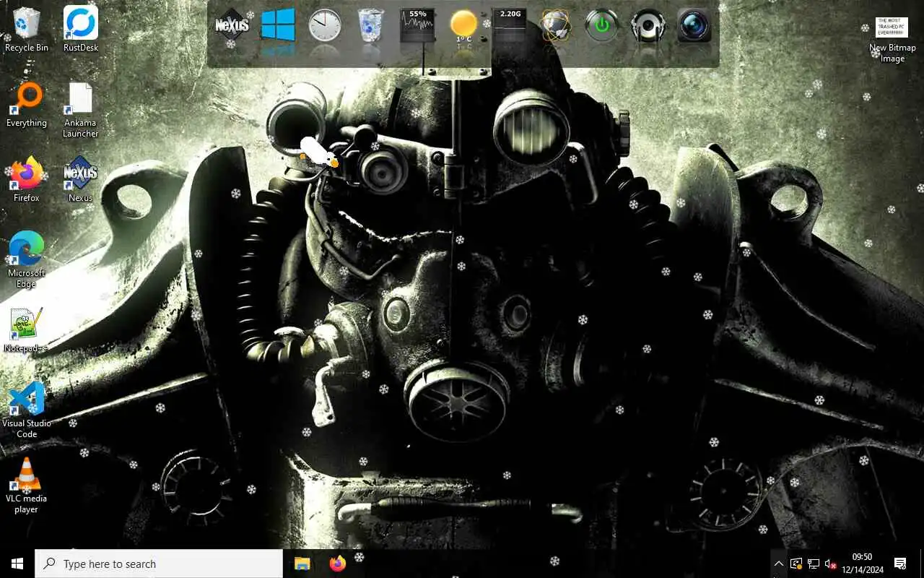Click the Nexus logo in the dock

point(232,25)
